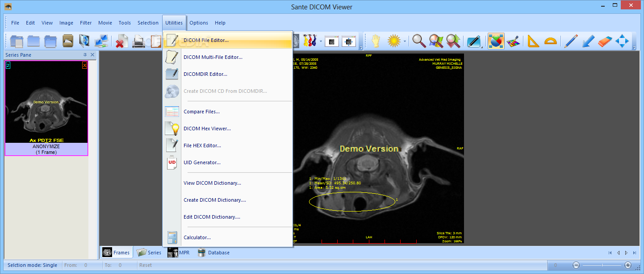644x274 pixels.
Task: Click the brown archive drawer icon
Action: [67, 41]
